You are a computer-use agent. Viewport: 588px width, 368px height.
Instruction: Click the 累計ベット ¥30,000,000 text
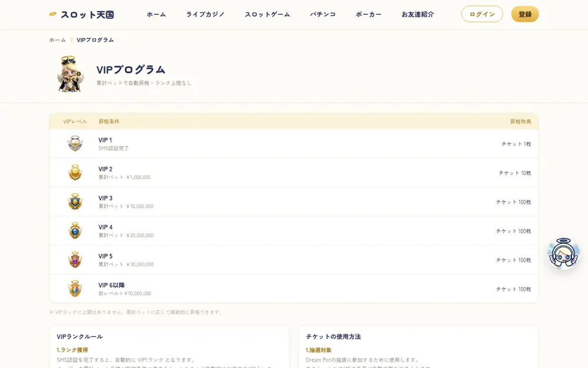click(x=126, y=264)
